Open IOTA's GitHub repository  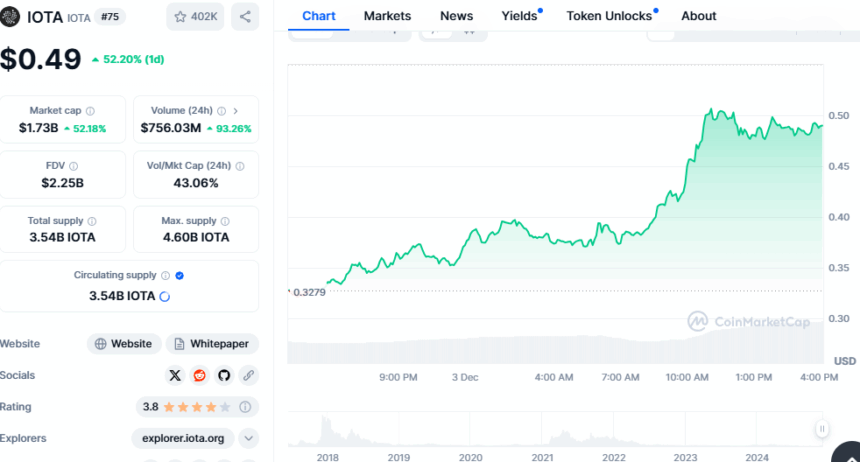[x=224, y=375]
